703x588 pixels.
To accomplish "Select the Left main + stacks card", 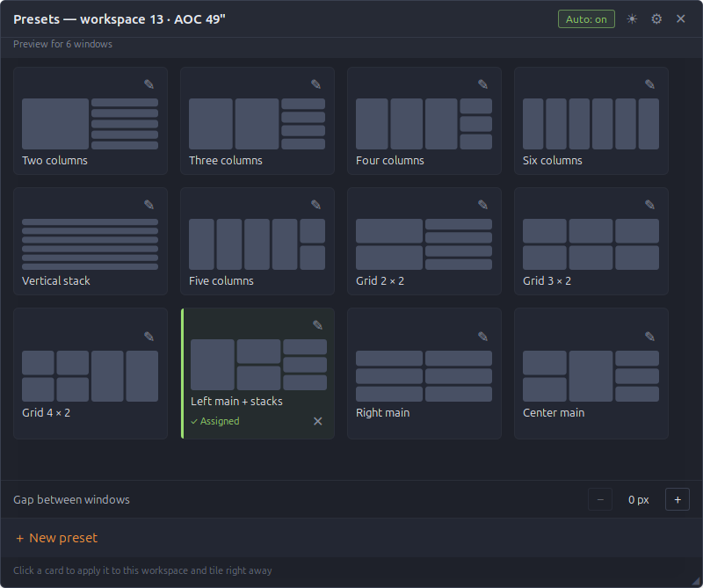I will (x=257, y=374).
